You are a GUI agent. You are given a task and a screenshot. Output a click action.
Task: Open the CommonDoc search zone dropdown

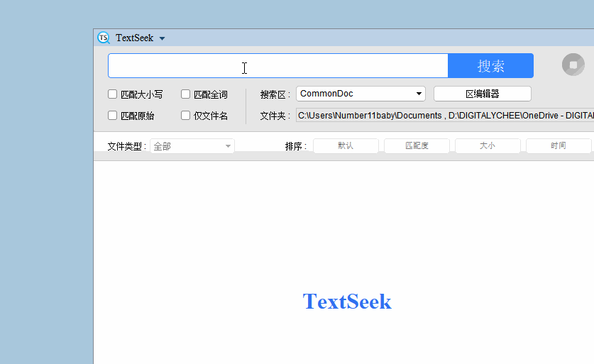(x=361, y=94)
